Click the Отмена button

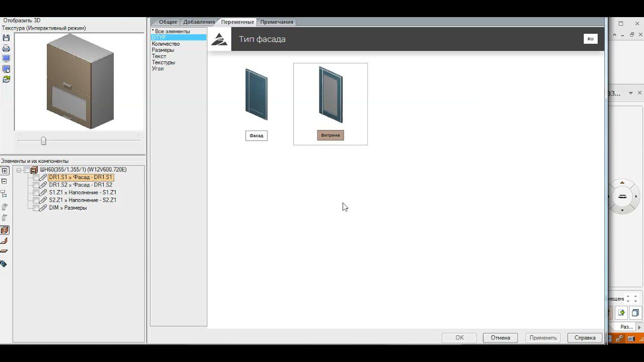[501, 338]
